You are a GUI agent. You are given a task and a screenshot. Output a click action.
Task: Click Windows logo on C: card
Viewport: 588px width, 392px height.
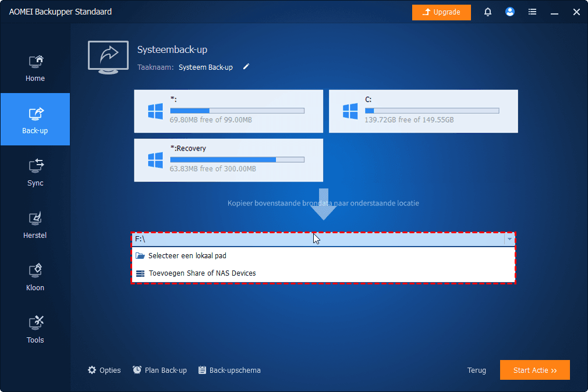click(350, 111)
